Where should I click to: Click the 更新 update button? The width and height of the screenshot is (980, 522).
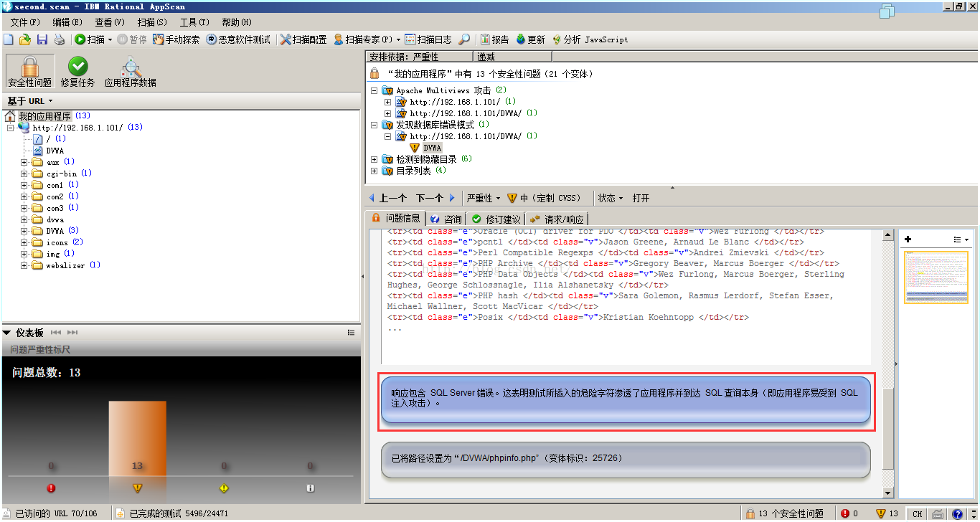(x=530, y=39)
